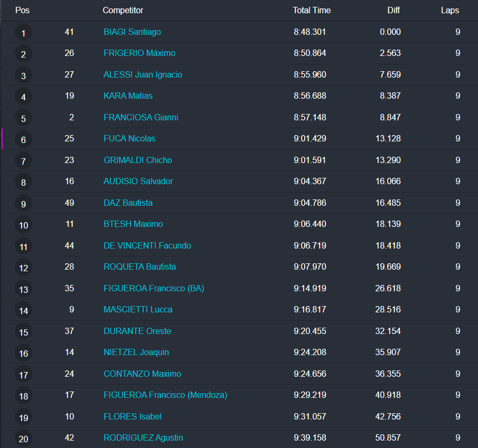
Task: Click the Laps column header
Action: coord(450,10)
